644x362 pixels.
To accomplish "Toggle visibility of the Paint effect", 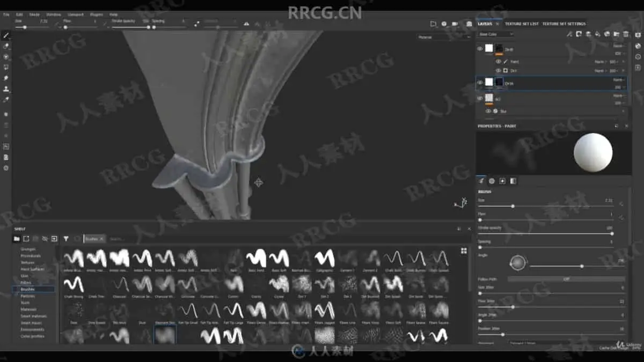I will (x=499, y=62).
